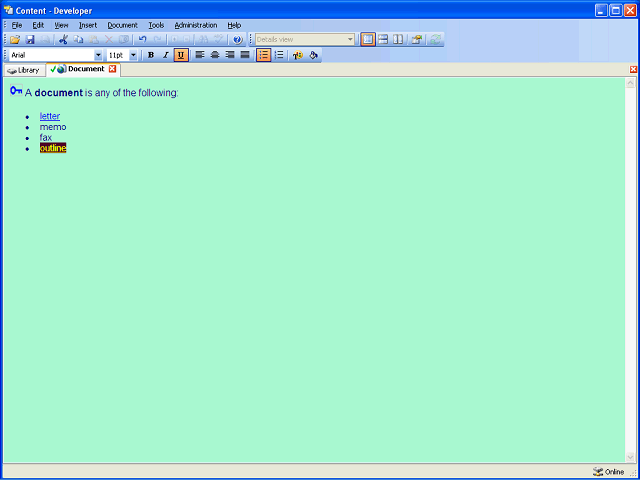Toggle underline formatting off

pos(181,55)
